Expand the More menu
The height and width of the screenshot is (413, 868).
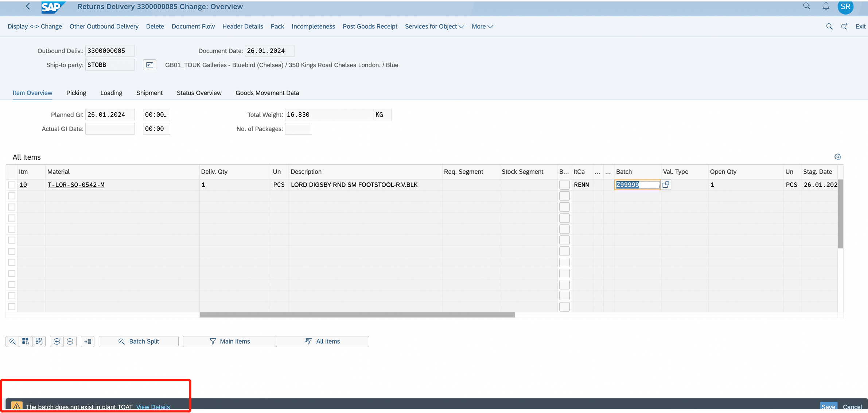point(482,26)
